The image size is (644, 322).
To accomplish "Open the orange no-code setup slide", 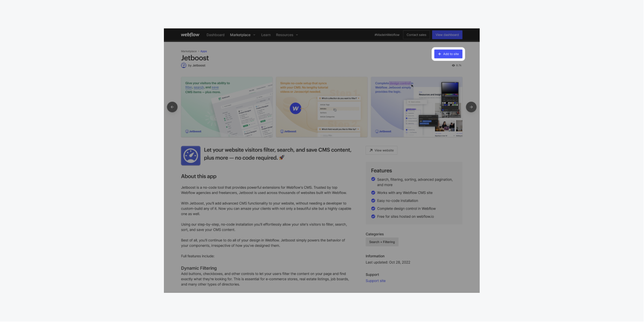I will point(322,107).
